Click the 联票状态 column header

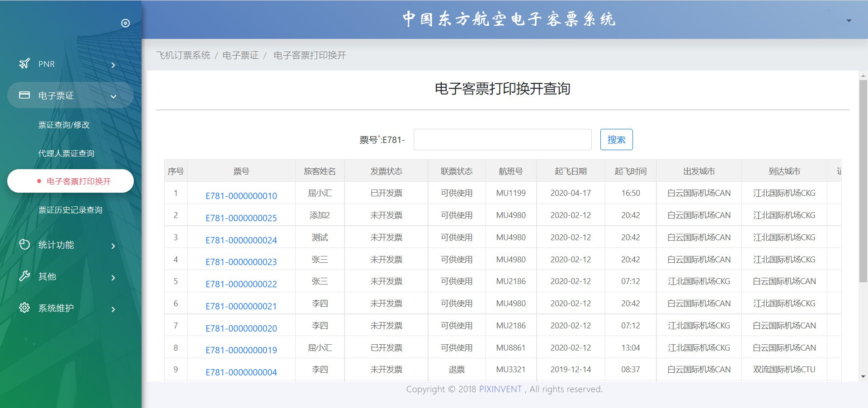point(457,171)
